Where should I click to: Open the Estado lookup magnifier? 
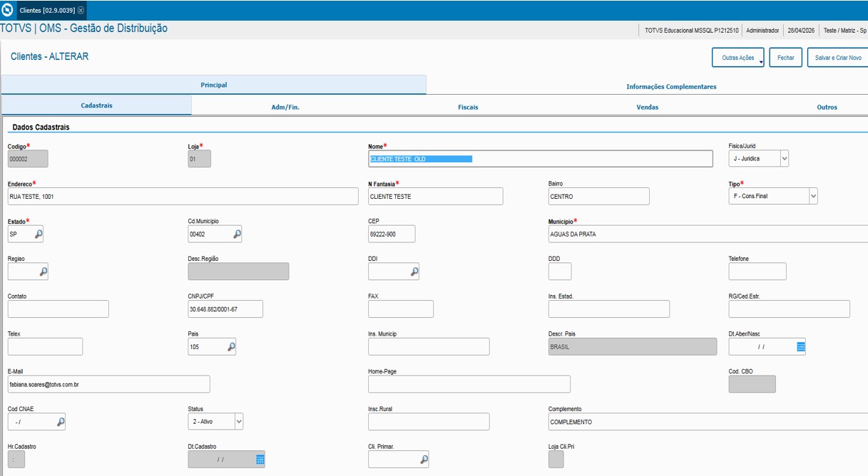tap(39, 234)
